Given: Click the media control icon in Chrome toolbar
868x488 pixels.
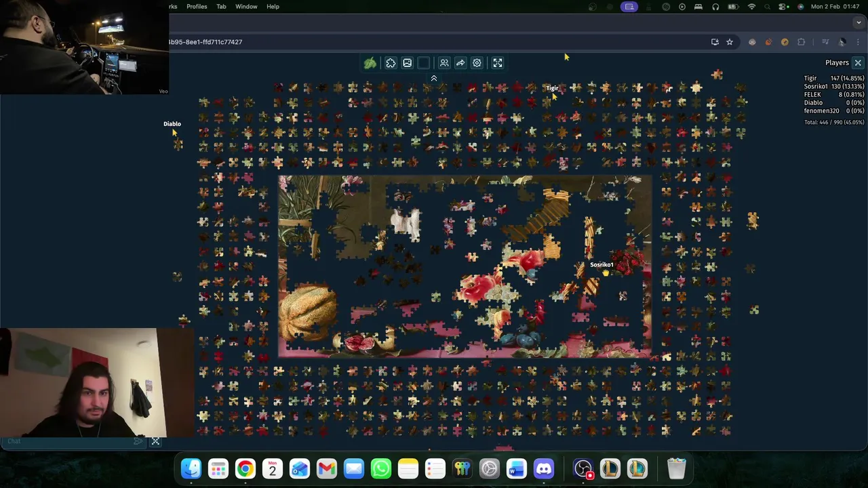Looking at the screenshot, I should coord(825,42).
